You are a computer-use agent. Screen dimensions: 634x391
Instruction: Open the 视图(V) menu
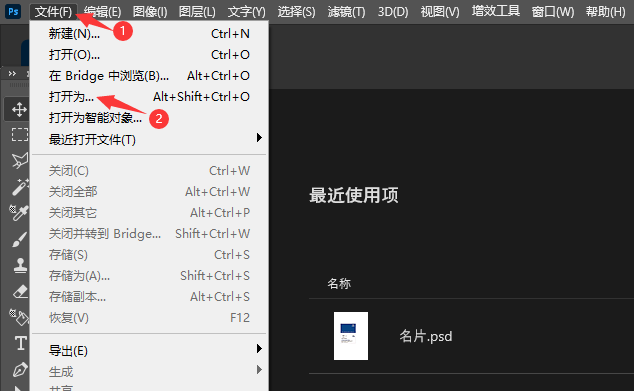tap(440, 12)
